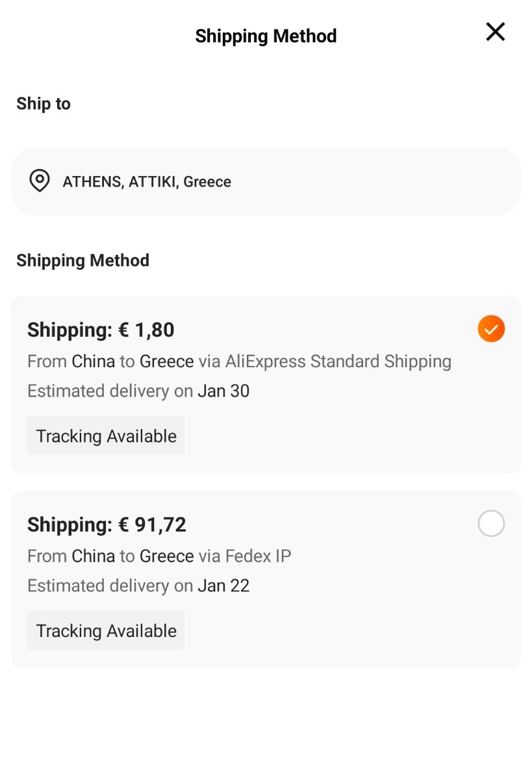Close the Shipping Method dialog
532x780 pixels.
pos(495,31)
